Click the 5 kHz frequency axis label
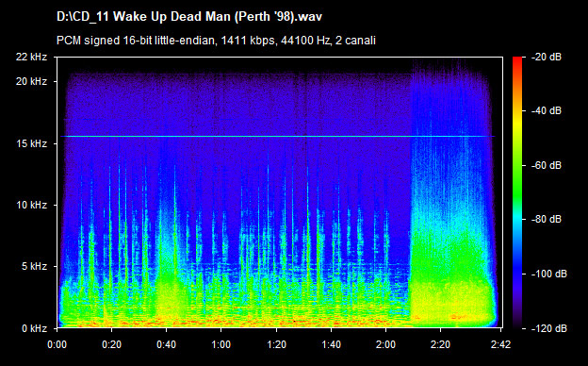The width and height of the screenshot is (588, 366). coord(34,266)
